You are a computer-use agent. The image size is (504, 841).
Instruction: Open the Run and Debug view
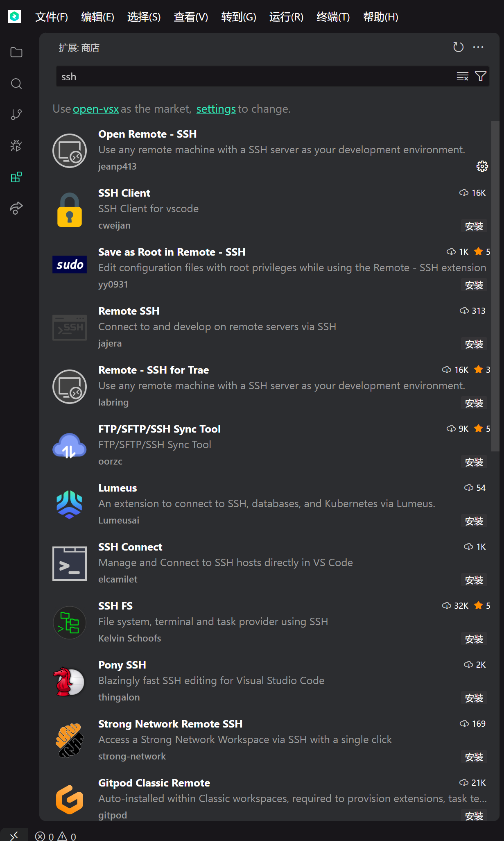point(16,146)
